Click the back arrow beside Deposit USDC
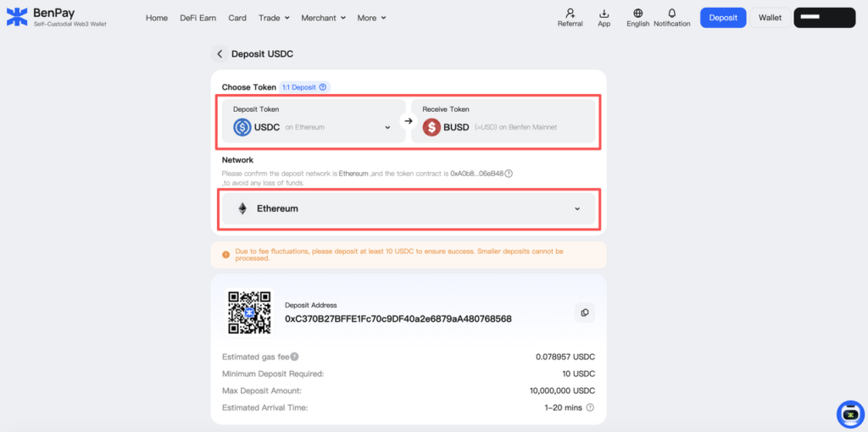The height and width of the screenshot is (432, 868). click(220, 54)
